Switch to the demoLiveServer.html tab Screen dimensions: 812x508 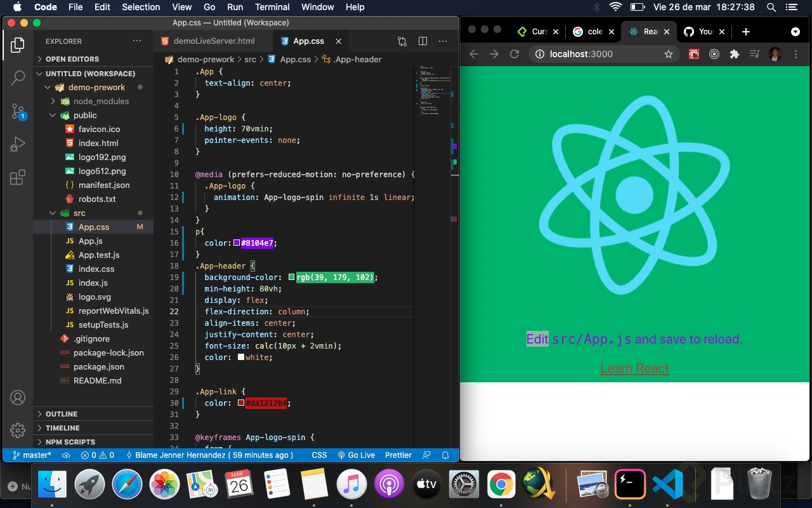point(213,41)
